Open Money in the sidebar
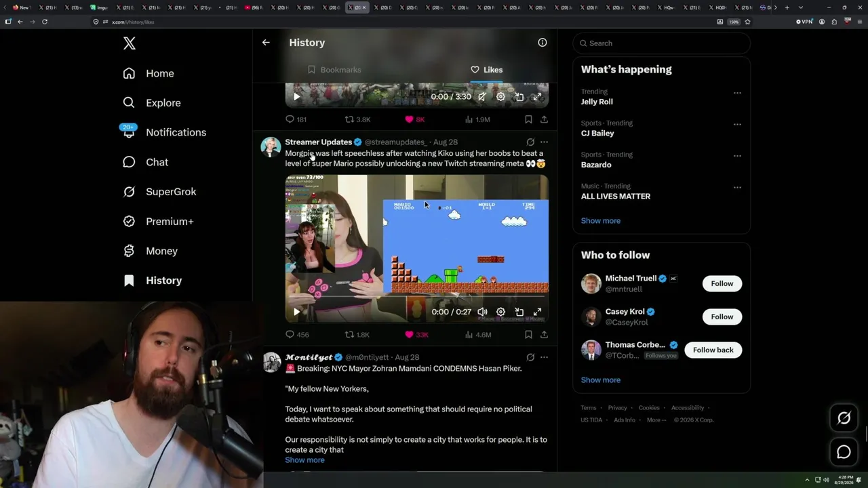 click(x=150, y=251)
